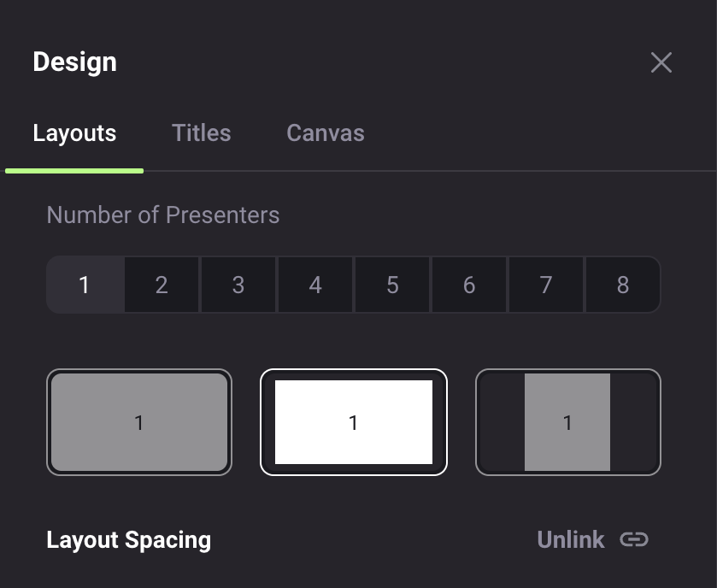Click the Number of Presenters label
Viewport: 717px width, 588px height.
[162, 215]
